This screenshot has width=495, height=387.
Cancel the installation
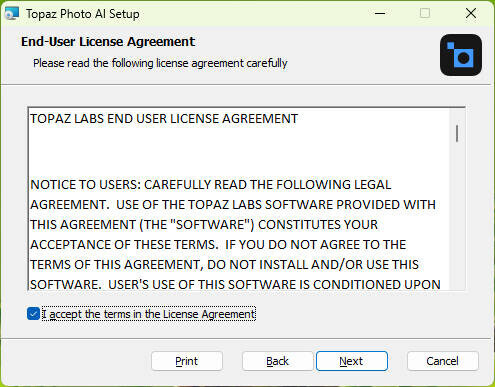[443, 361]
